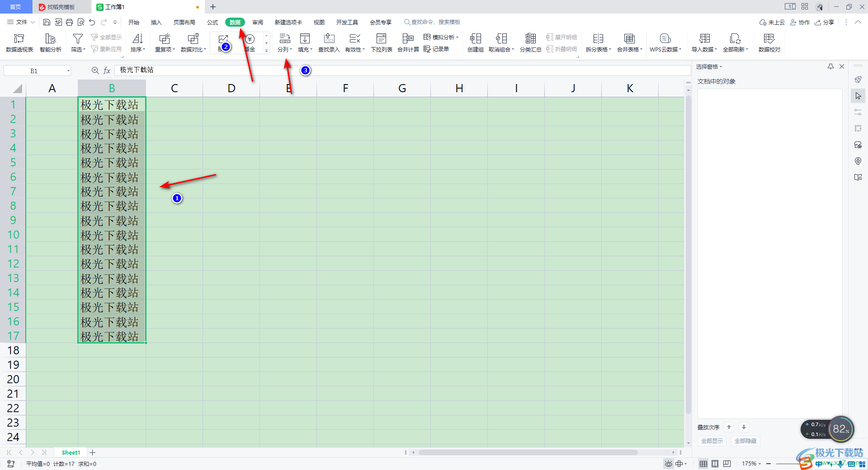The image size is (868, 470).
Task: Click the save icon in quick access toolbar
Action: pyautogui.click(x=47, y=22)
